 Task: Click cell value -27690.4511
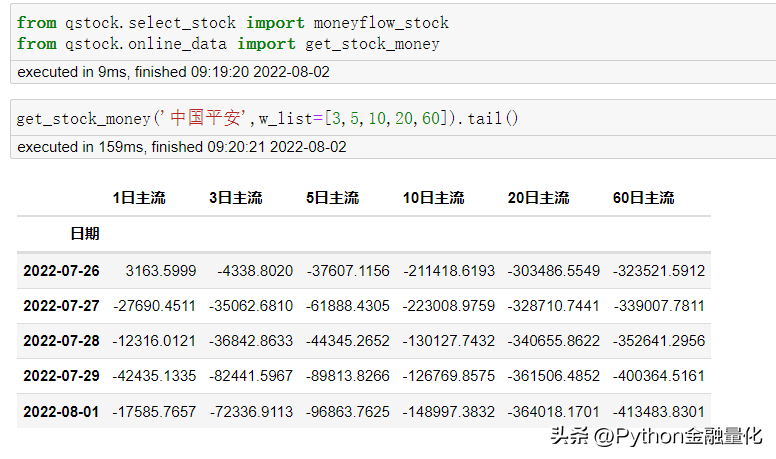point(154,306)
